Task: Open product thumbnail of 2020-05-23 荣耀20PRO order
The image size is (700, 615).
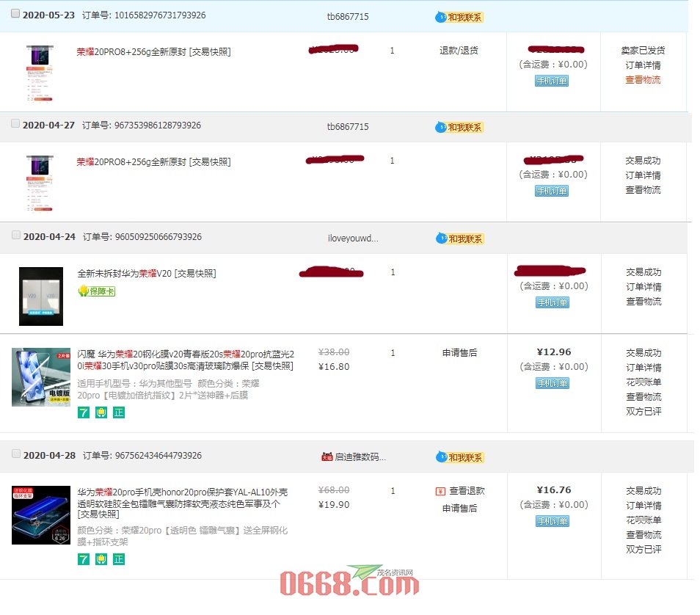Action: [x=40, y=73]
